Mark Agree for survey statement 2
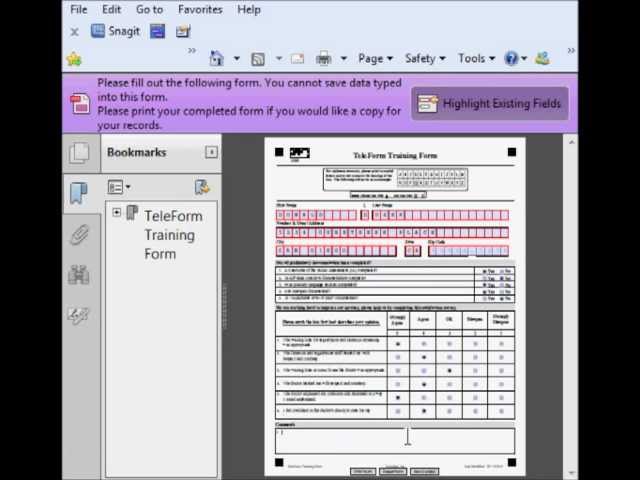Screen dimensions: 640x480 pyautogui.click(x=424, y=358)
